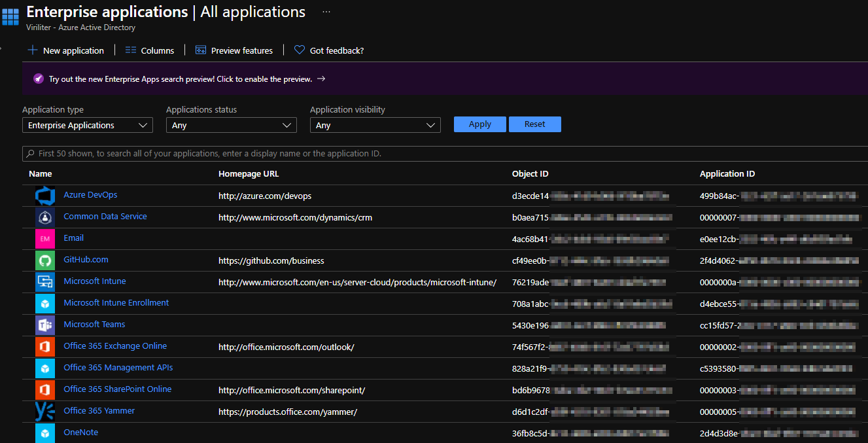Click the Reset filter button
868x443 pixels.
[535, 124]
